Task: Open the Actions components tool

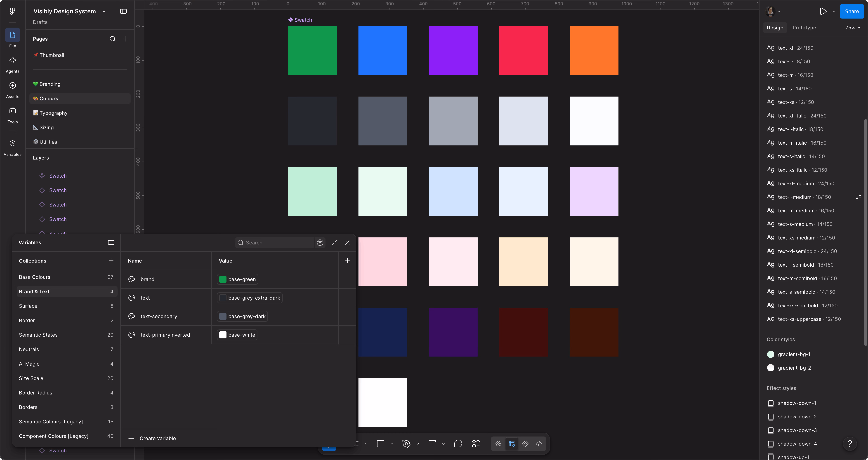Action: [x=476, y=444]
